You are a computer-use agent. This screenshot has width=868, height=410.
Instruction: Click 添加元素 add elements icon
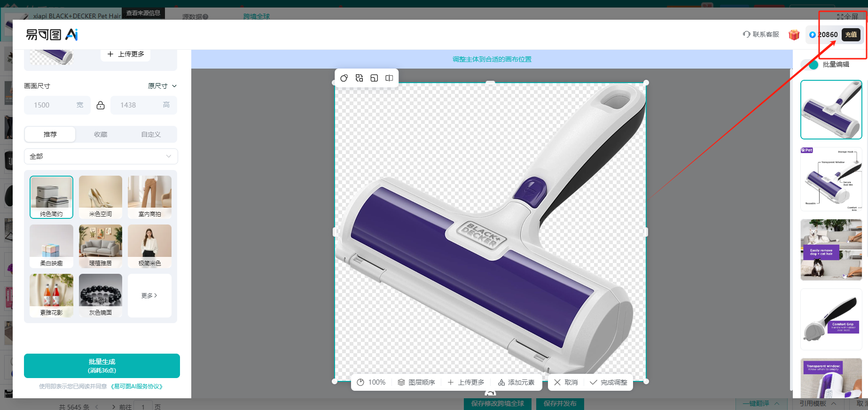point(516,382)
